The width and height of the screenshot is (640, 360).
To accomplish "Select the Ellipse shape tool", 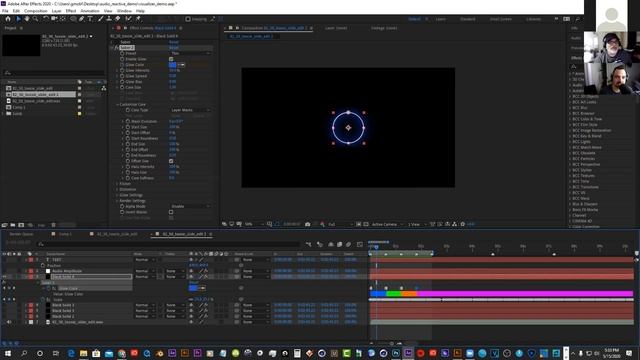I will click(x=73, y=19).
